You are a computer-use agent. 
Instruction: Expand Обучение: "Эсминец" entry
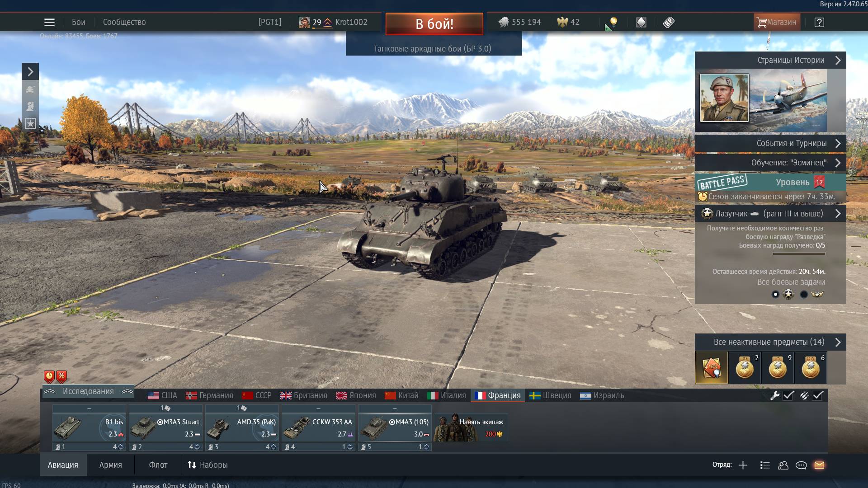(x=770, y=163)
